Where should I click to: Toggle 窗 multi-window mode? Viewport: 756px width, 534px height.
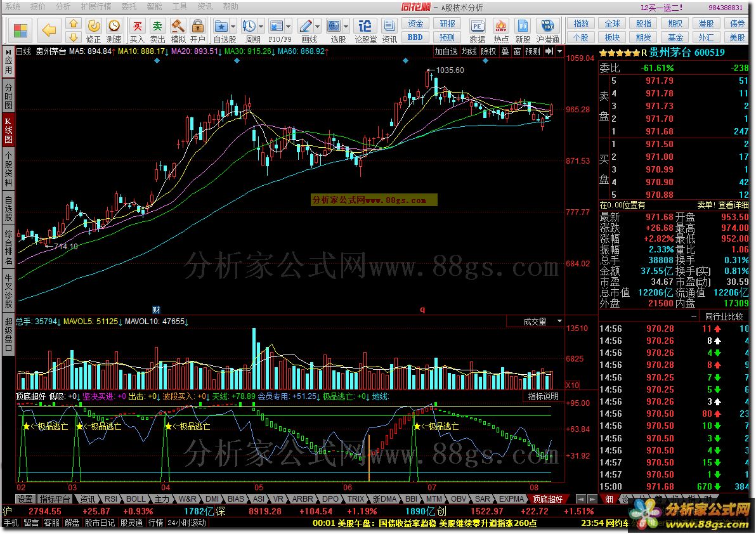click(x=517, y=51)
